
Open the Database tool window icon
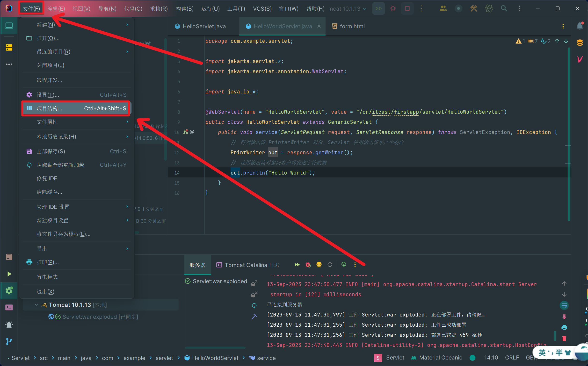[x=580, y=42]
